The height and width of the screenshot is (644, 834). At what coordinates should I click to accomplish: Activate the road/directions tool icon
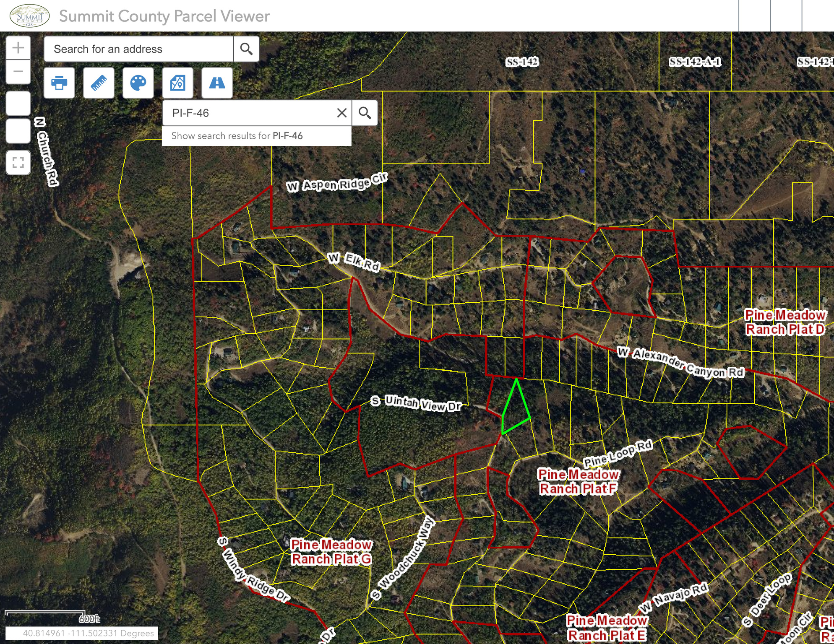[217, 83]
